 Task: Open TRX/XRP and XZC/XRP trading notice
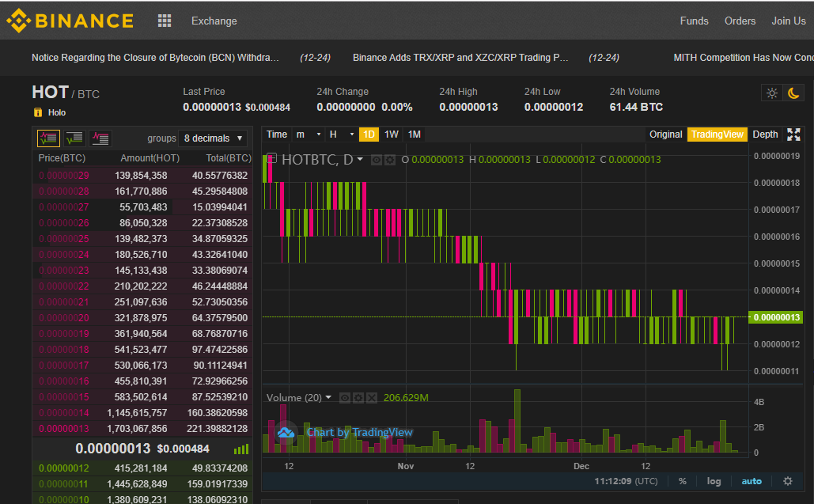coord(460,58)
